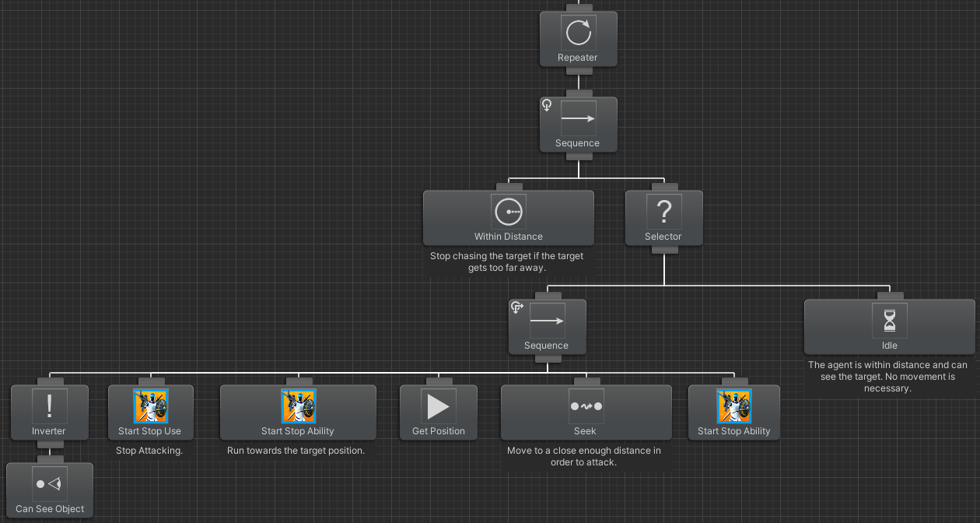
Task: Select the Get Position play icon
Action: 438,405
